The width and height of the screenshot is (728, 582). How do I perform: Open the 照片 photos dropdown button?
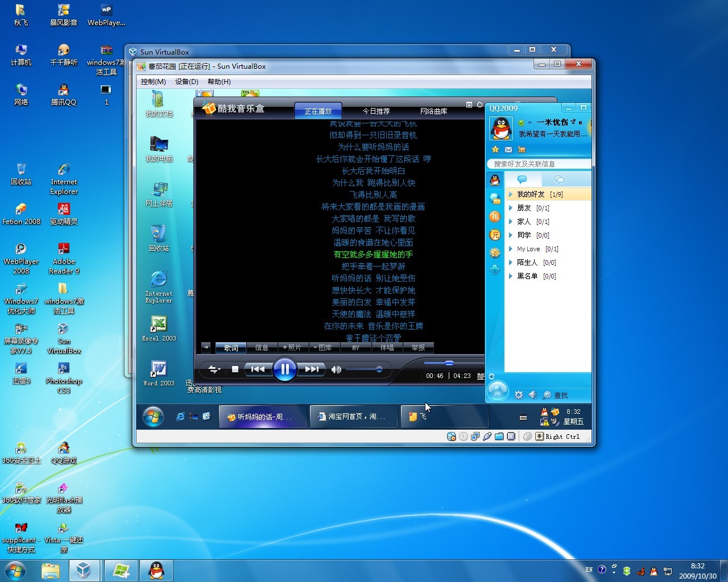click(x=292, y=347)
